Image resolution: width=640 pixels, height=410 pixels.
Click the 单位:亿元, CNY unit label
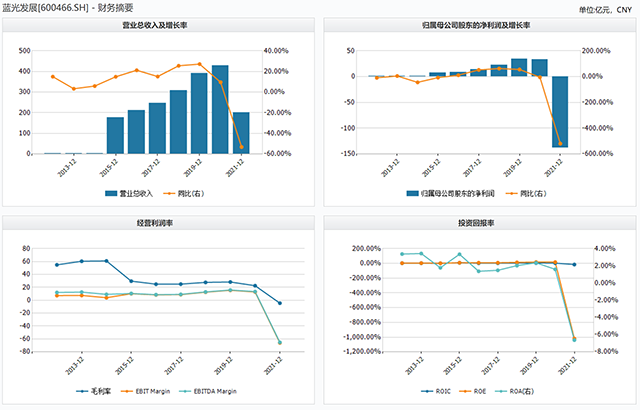(605, 9)
